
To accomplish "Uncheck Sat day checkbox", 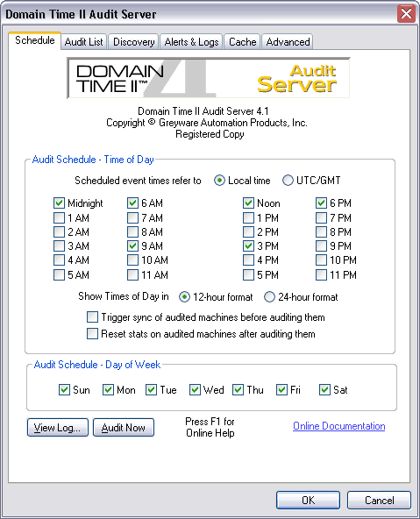I will [x=324, y=389].
